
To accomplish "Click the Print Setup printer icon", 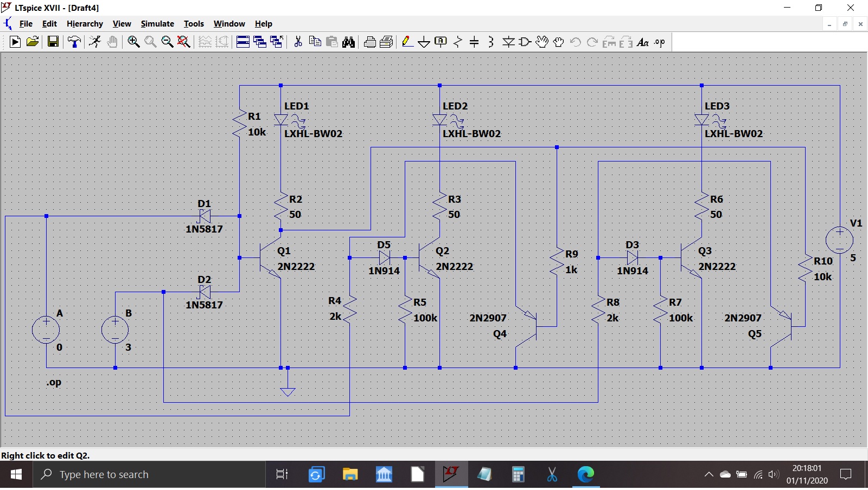I will coord(370,42).
